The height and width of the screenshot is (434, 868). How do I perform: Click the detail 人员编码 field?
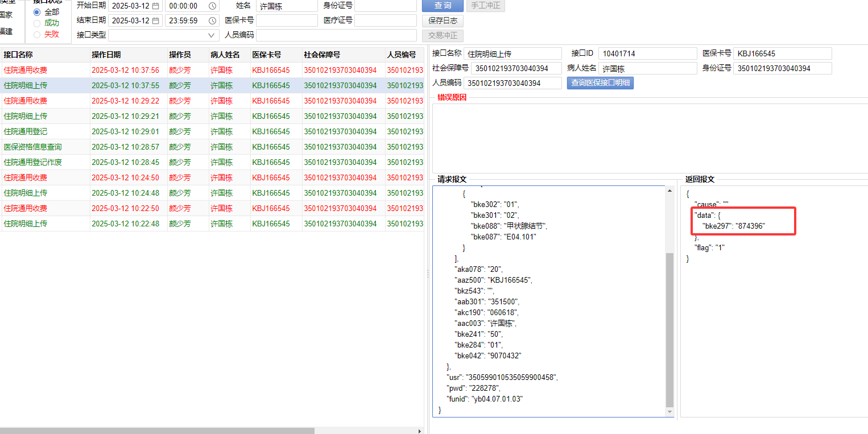click(x=512, y=83)
